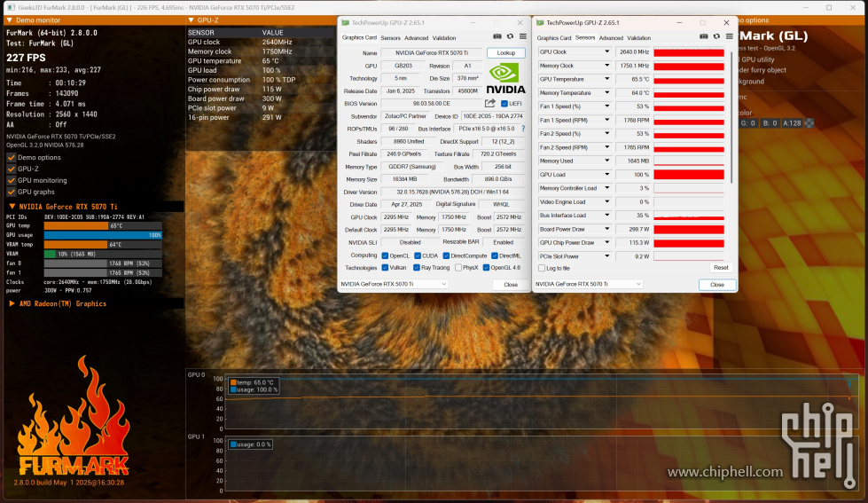
Task: Expand the AMD Radeon(TM) Graphics section
Action: (12, 303)
